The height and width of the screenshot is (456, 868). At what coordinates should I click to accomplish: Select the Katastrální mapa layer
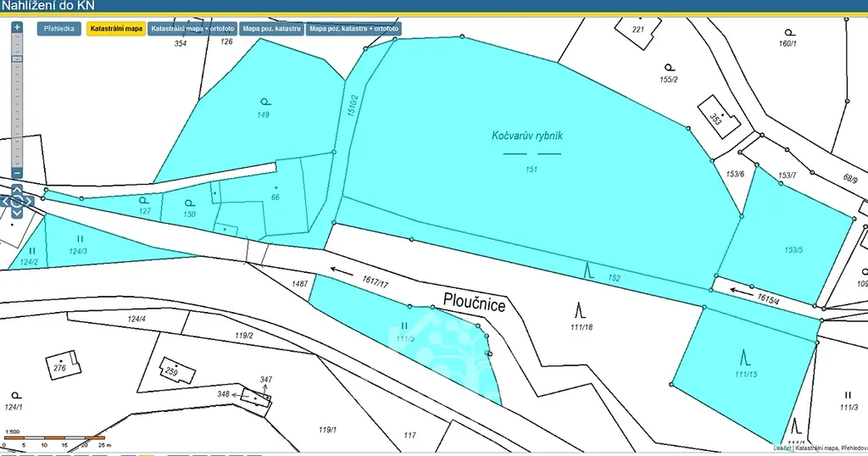115,29
